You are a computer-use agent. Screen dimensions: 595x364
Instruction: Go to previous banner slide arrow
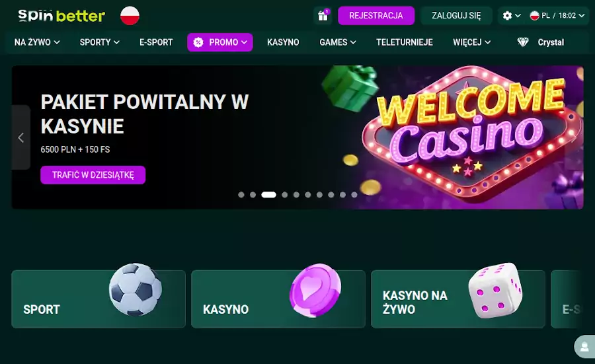pyautogui.click(x=21, y=137)
